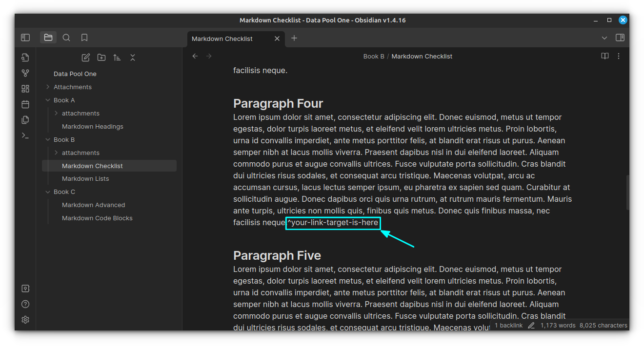Expand the Attachments folder
The width and height of the screenshot is (644, 346).
[72, 87]
